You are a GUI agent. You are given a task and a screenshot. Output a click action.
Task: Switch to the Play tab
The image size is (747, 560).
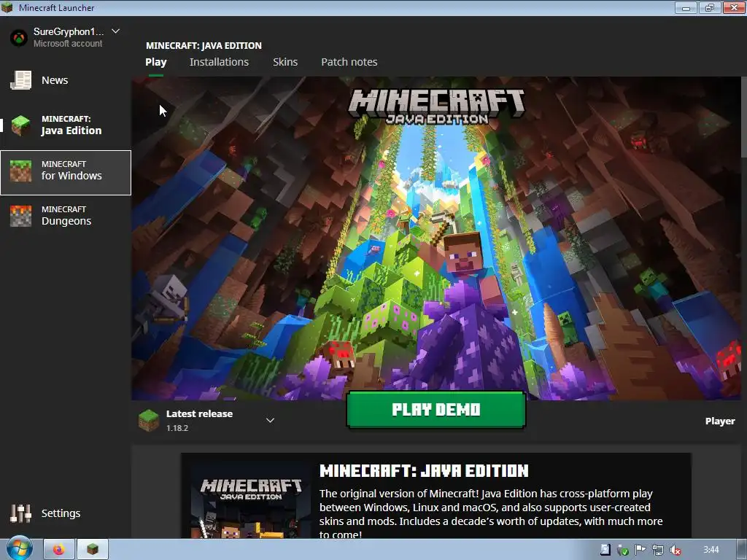pyautogui.click(x=156, y=62)
